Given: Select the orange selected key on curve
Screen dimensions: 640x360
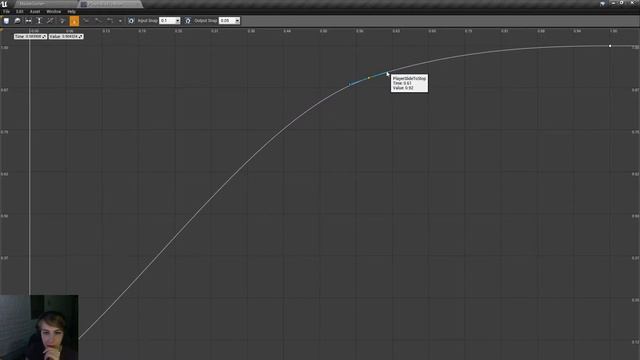Looking at the screenshot, I should coord(369,78).
